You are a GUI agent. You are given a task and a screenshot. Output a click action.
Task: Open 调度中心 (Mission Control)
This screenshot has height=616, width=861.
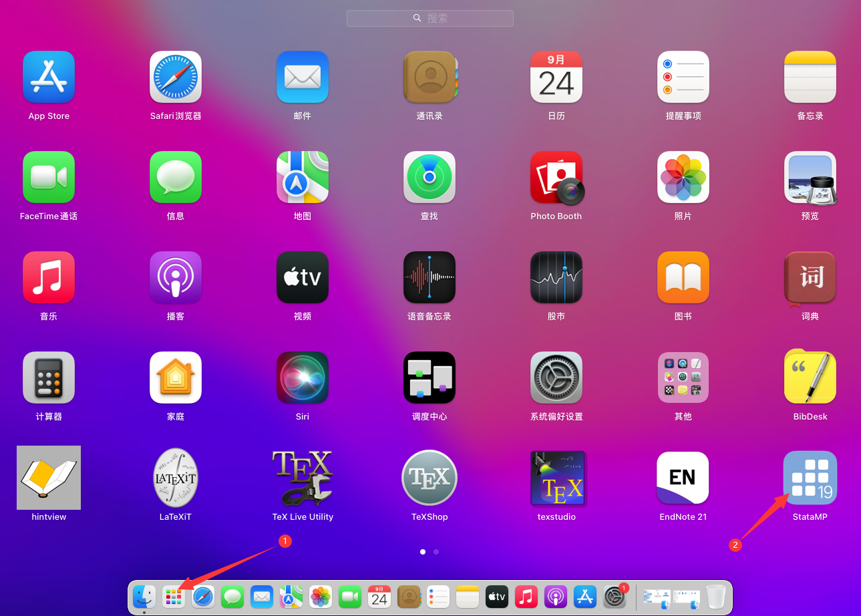(x=429, y=377)
